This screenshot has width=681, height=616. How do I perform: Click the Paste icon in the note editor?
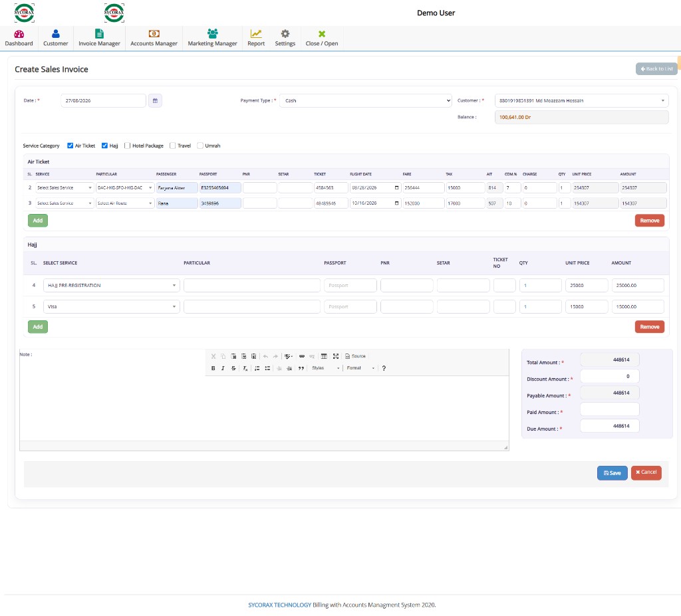[x=233, y=356]
